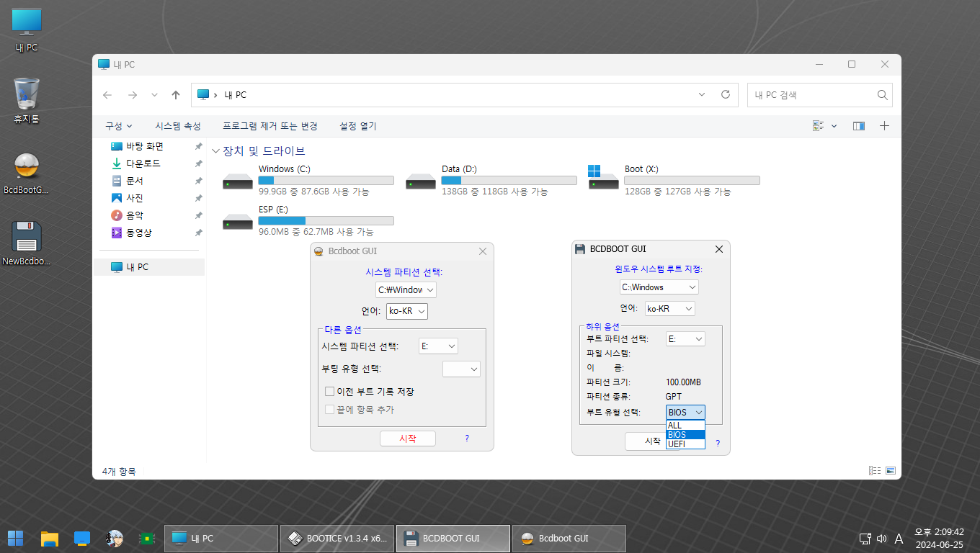Enable 이전 부트 기록 저장 checkbox
The height and width of the screenshot is (553, 980).
pyautogui.click(x=329, y=392)
